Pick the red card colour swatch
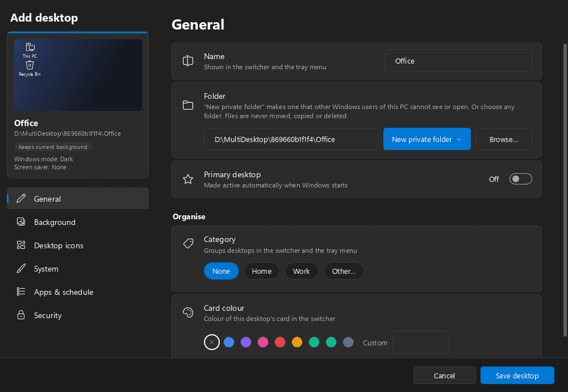The width and height of the screenshot is (568, 392). click(x=280, y=342)
